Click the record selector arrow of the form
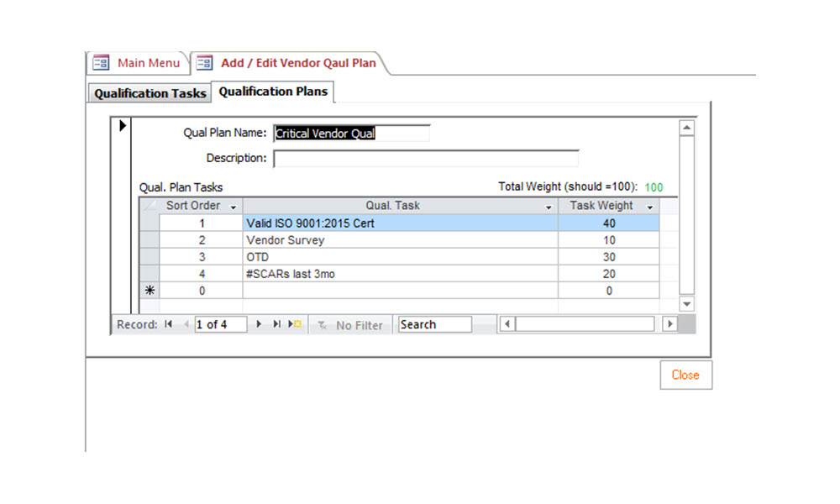The width and height of the screenshot is (840, 504). pyautogui.click(x=123, y=126)
